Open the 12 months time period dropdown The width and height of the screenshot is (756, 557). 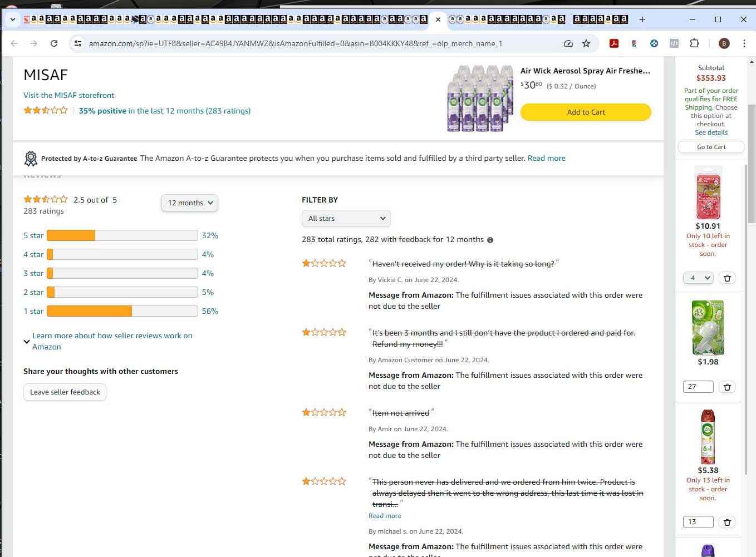189,203
